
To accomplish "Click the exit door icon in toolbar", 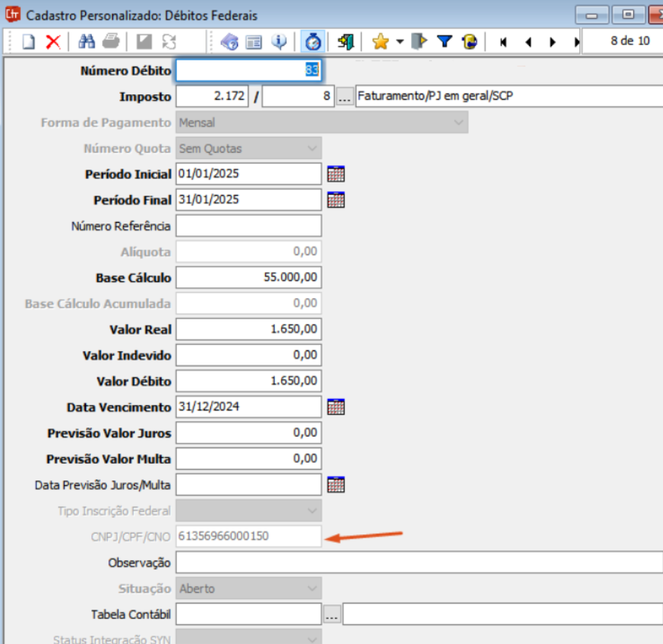I will tap(346, 42).
